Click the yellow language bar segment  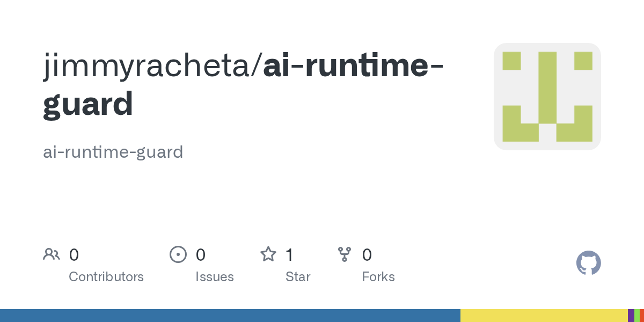[544, 316]
